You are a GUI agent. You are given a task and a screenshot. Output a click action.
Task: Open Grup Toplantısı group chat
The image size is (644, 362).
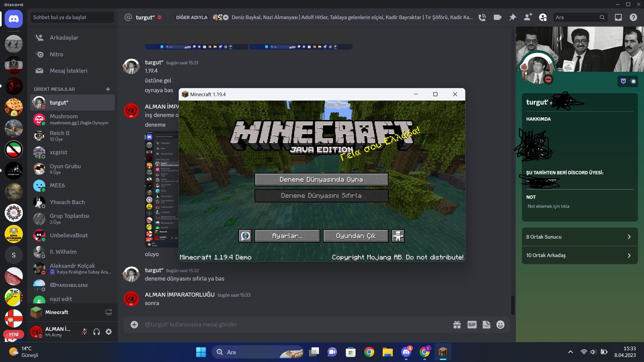pyautogui.click(x=72, y=219)
